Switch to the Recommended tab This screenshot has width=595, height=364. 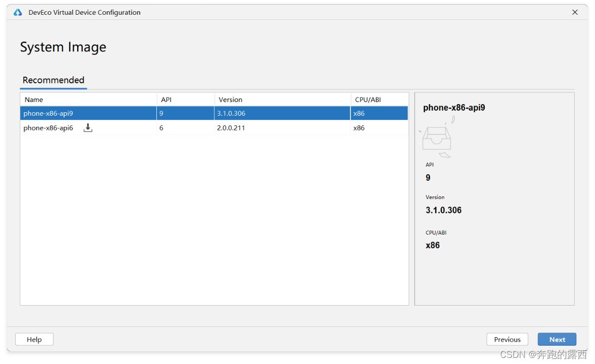[53, 81]
